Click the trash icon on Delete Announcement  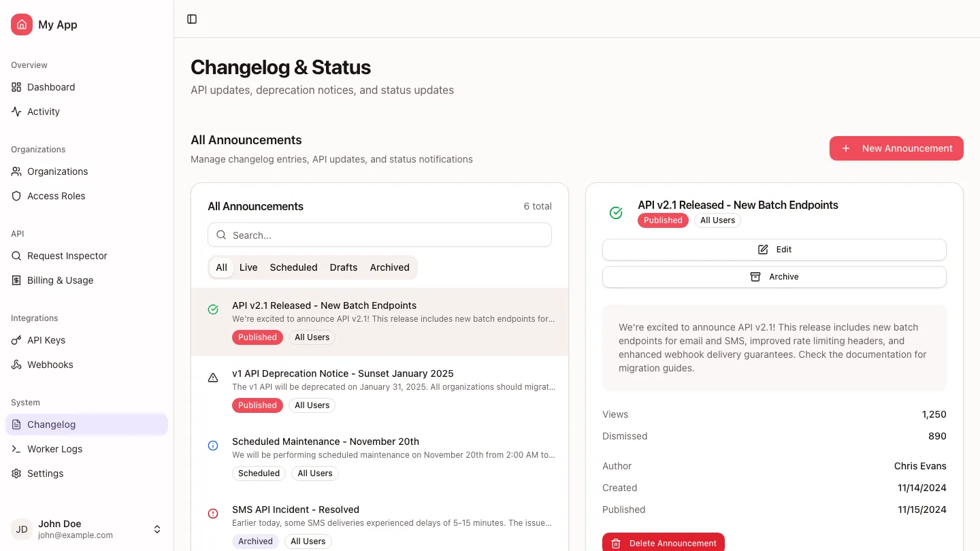(x=616, y=543)
